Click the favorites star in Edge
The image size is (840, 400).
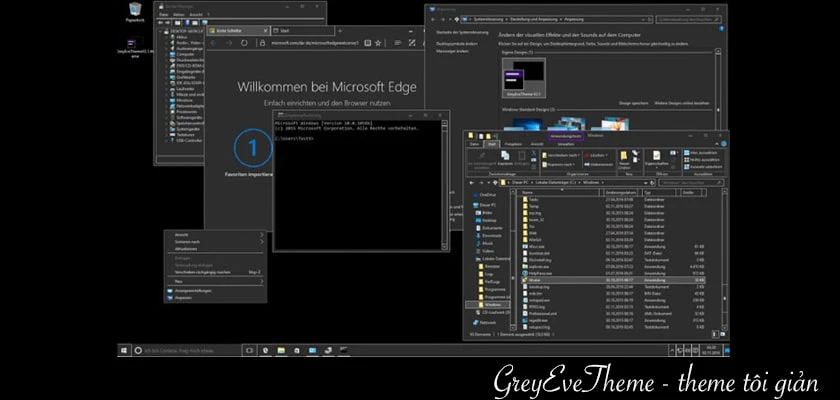click(x=378, y=43)
